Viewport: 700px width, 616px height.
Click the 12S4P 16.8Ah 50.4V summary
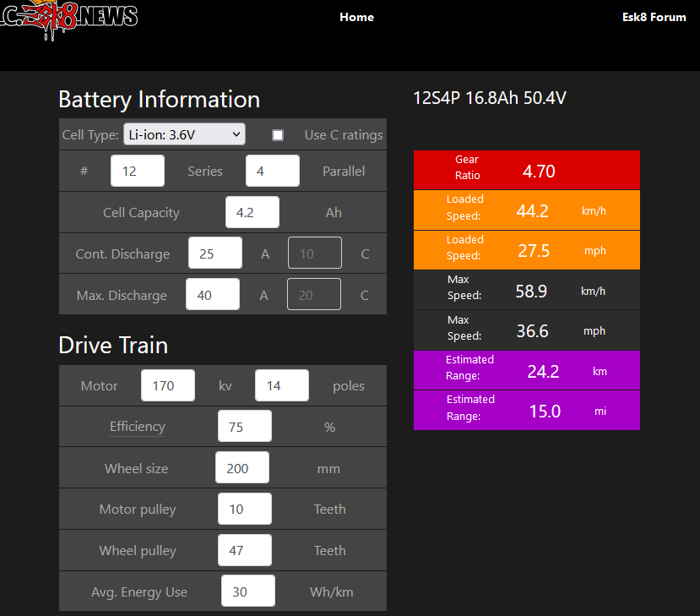tap(490, 98)
